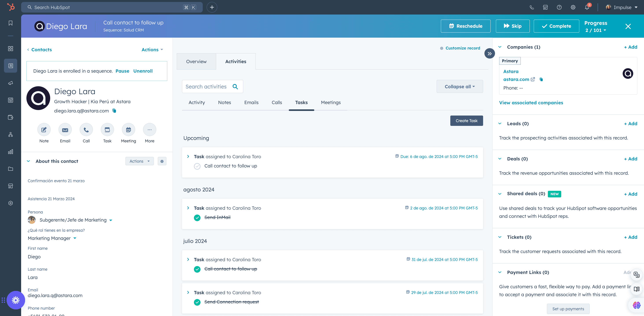
Task: Collapse the Companies (1) section
Action: 500,47
